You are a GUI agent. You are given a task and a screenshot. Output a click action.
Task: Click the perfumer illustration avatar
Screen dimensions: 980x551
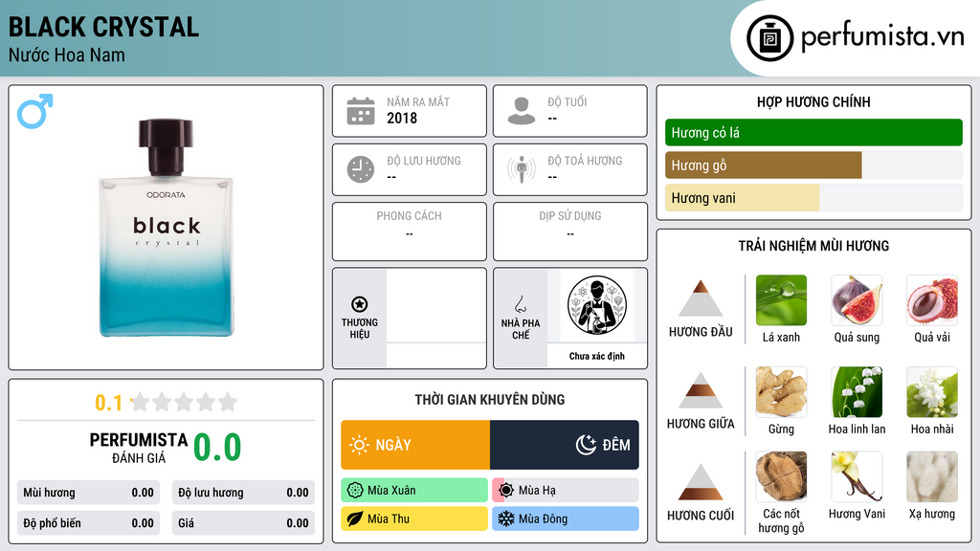point(597,305)
